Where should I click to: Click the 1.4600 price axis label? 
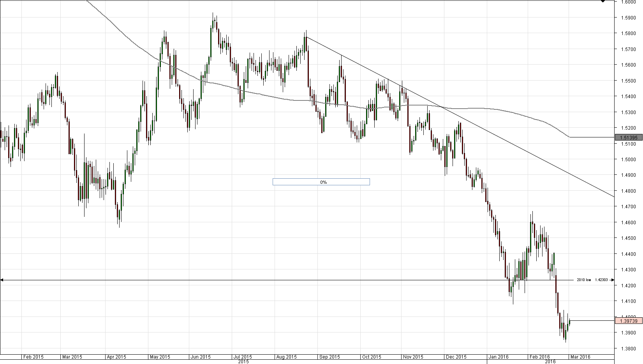[629, 222]
